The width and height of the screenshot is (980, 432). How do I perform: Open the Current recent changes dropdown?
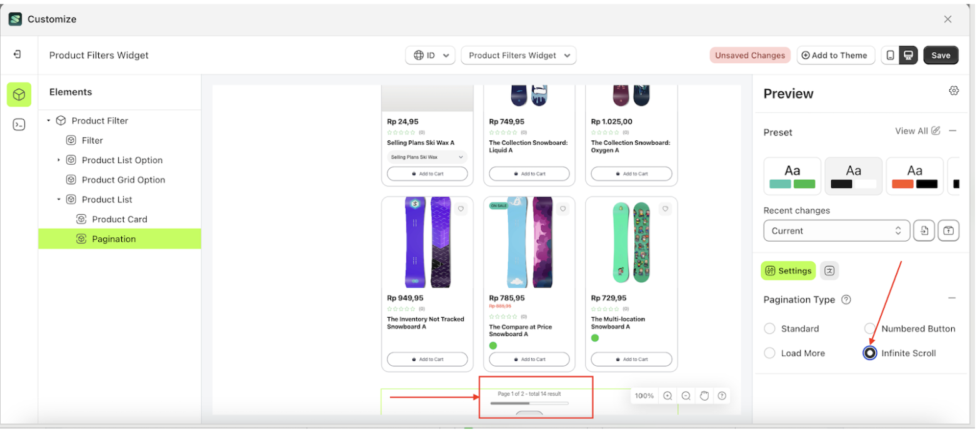tap(836, 231)
